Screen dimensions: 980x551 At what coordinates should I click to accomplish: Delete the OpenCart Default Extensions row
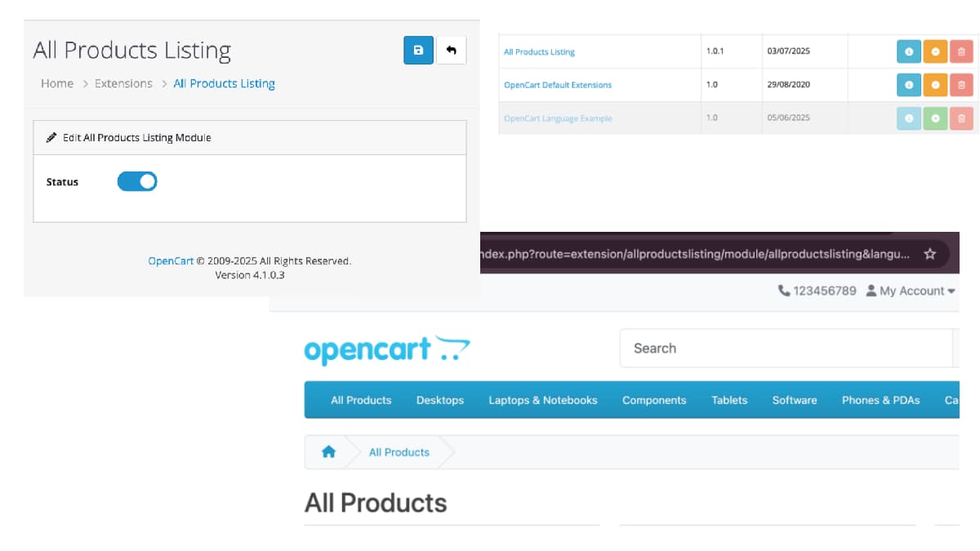[961, 85]
